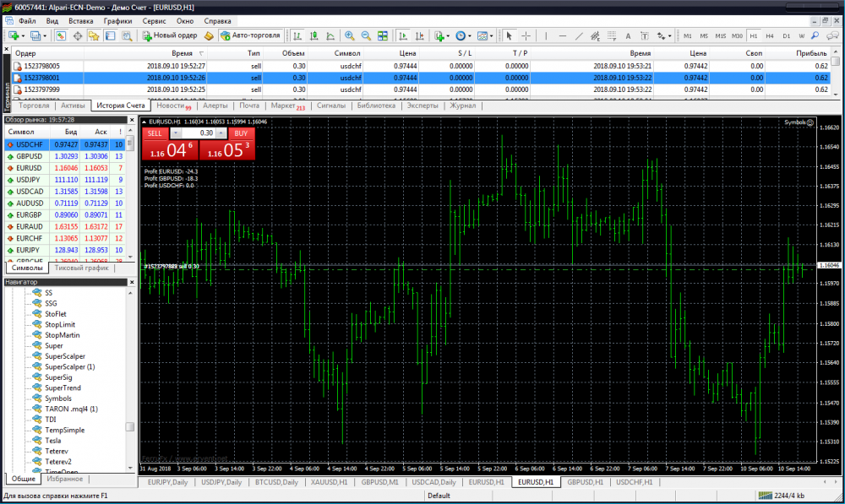Select the text label tool
The width and height of the screenshot is (845, 504).
point(645,35)
